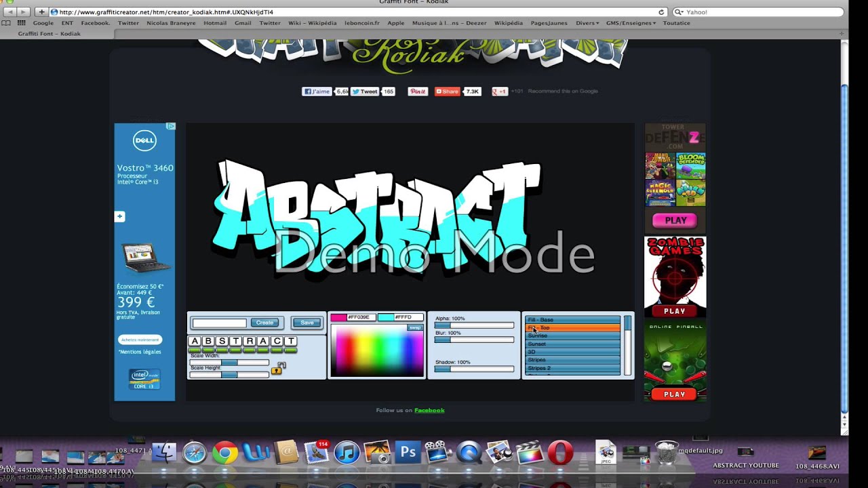Image resolution: width=868 pixels, height=488 pixels.
Task: Select the pink #FF039E color swatch
Action: 338,317
